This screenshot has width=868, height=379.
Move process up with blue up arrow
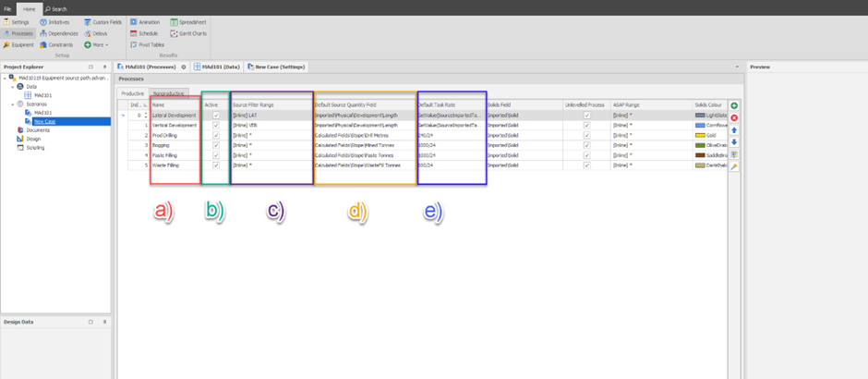(734, 130)
